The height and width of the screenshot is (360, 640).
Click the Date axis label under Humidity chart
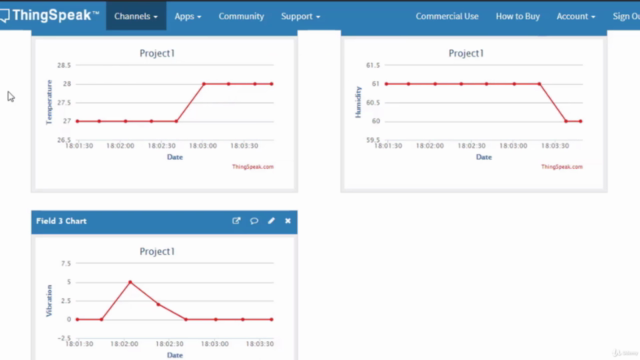(x=484, y=157)
